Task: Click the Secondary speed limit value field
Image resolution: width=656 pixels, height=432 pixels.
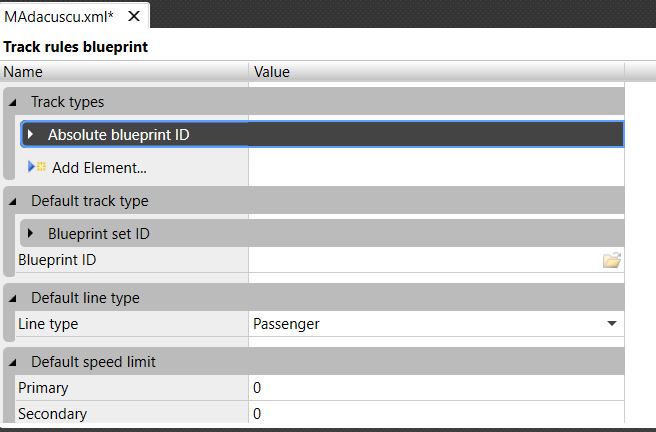Action: pos(435,414)
